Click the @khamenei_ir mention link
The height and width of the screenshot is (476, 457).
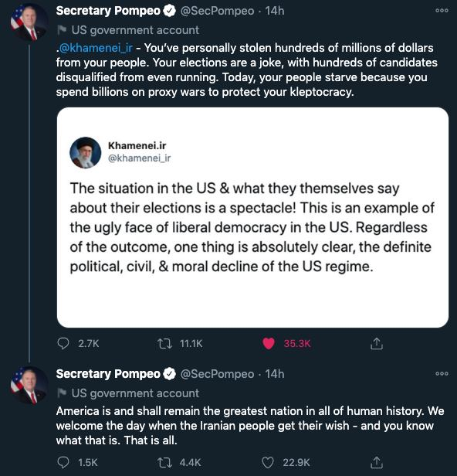click(x=96, y=48)
